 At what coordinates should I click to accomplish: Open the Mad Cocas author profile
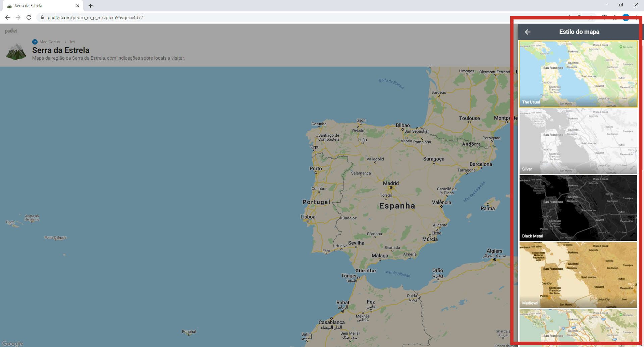(x=50, y=42)
